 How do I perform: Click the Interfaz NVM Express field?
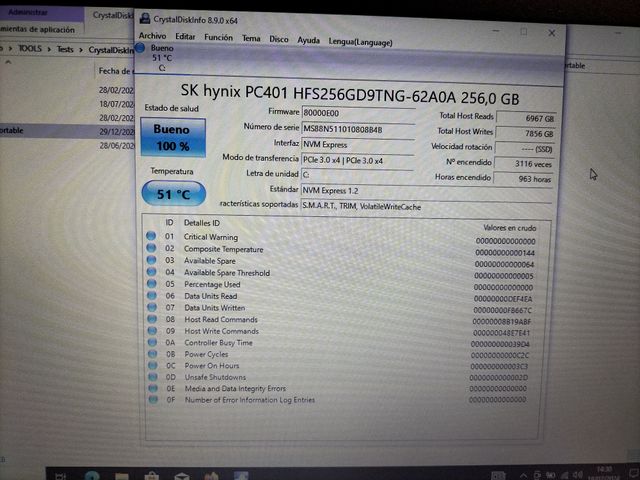358,144
